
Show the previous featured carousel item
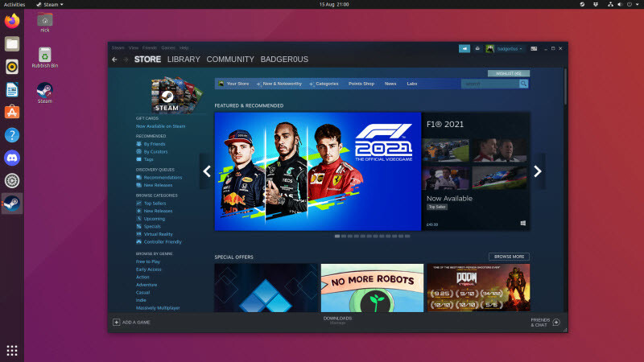[207, 171]
